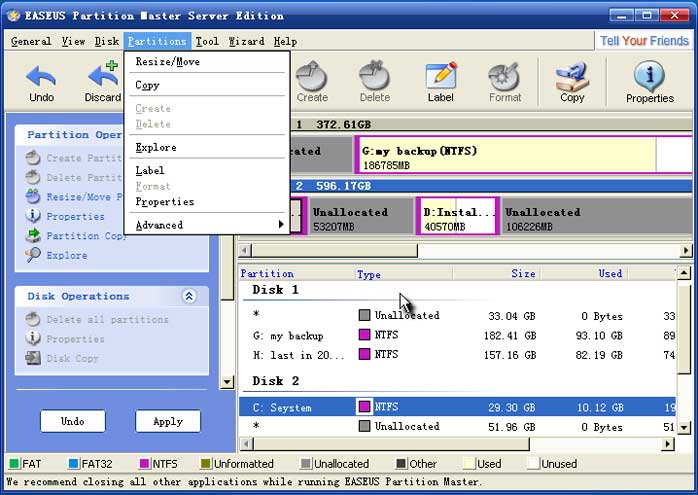Click the Resize/Move Partition sidebar icon
The height and width of the screenshot is (495, 698).
[x=33, y=196]
